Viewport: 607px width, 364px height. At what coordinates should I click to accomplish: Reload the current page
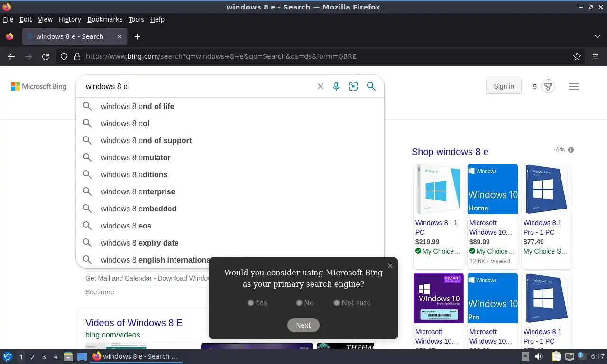point(46,56)
